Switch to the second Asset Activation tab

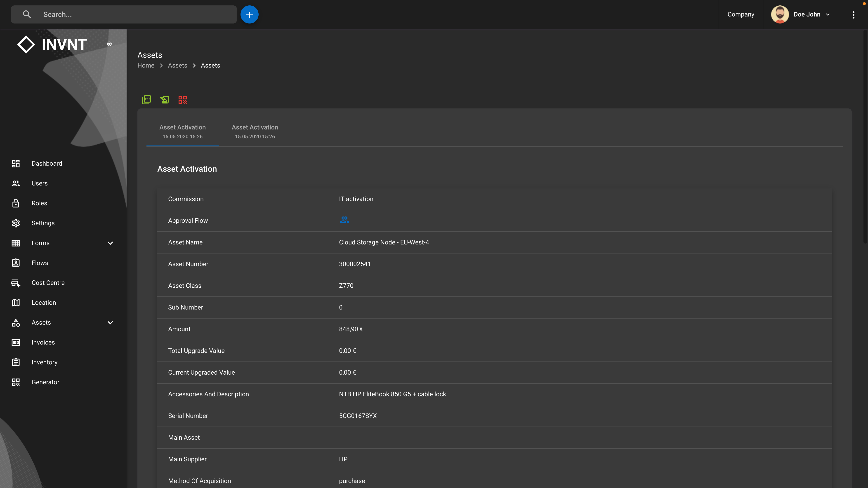255,131
